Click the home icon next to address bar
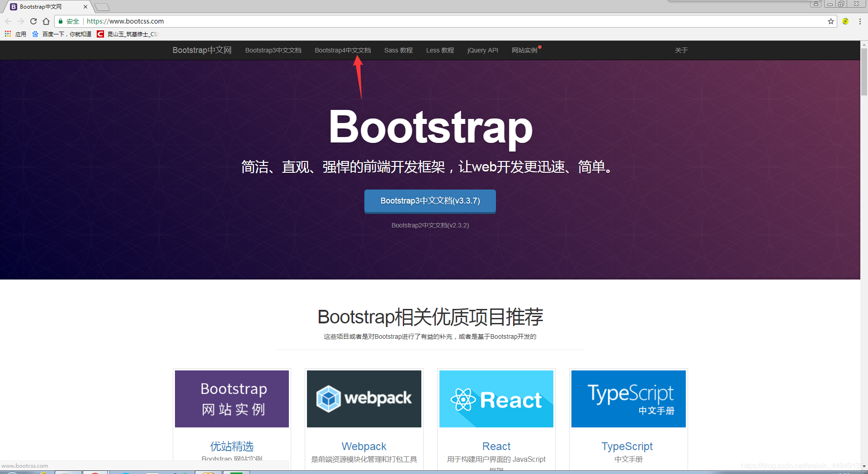 coord(46,21)
